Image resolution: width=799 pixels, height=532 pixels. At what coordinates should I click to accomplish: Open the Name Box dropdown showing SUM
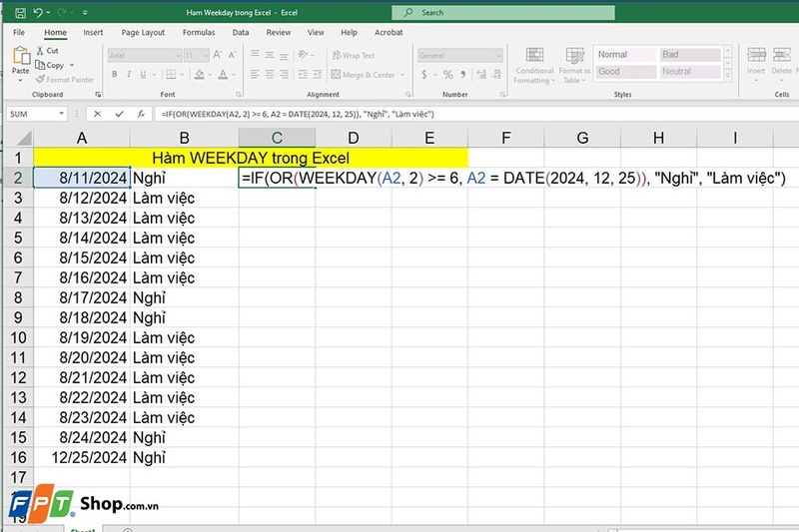click(x=61, y=114)
